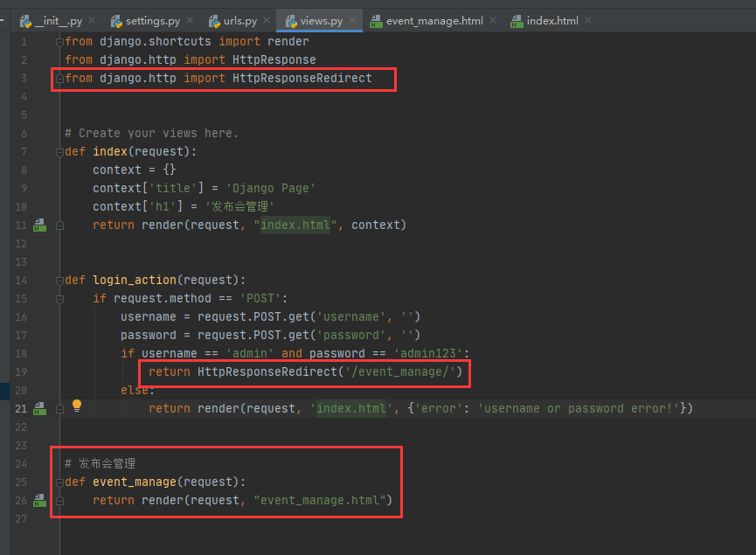Click the '# Create your views here.' comment
The height and width of the screenshot is (555, 756).
[151, 133]
